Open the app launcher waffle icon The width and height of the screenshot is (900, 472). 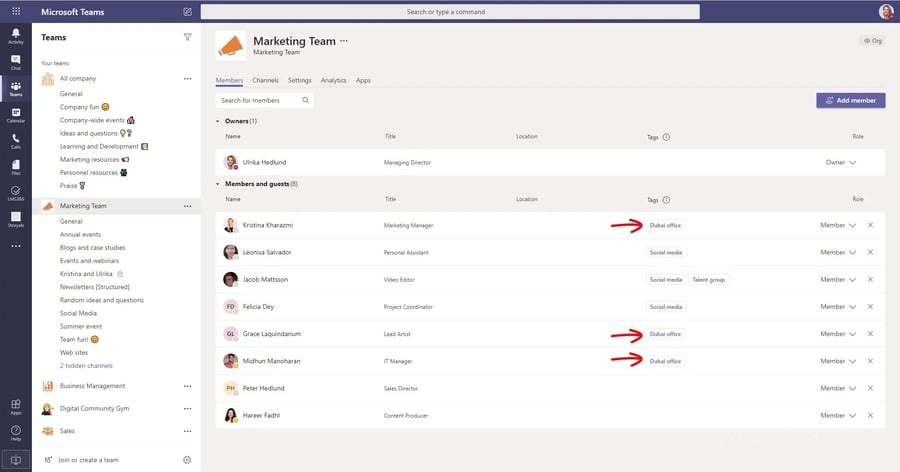tap(16, 11)
